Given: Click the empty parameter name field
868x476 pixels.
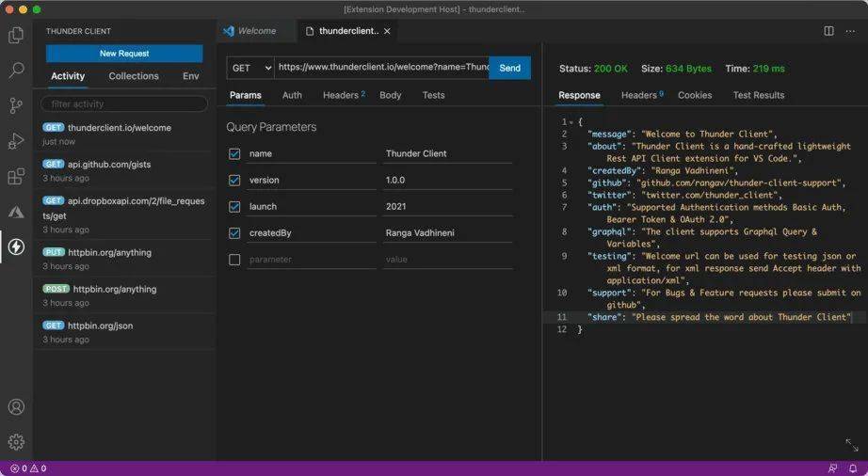Looking at the screenshot, I should pyautogui.click(x=311, y=260).
